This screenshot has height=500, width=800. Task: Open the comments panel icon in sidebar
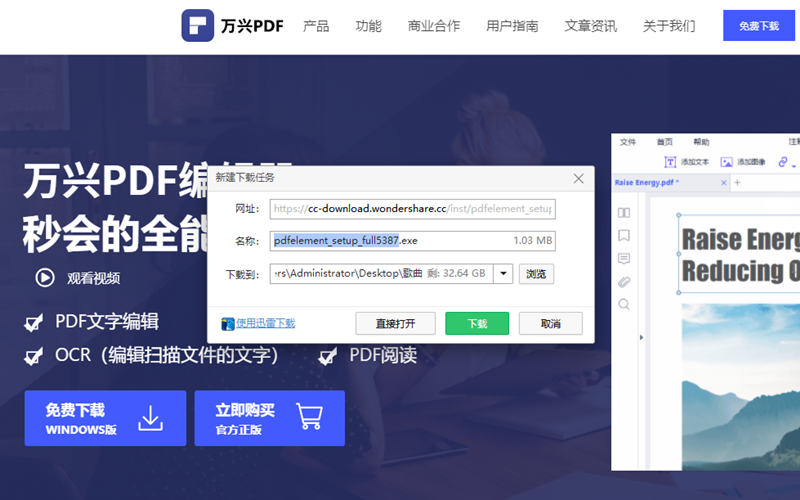point(624,259)
